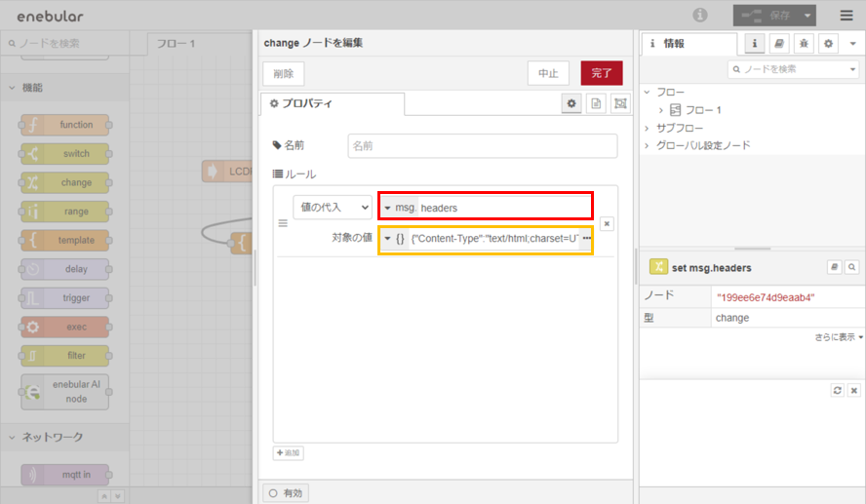Open the JSON type selector for 対象の値
The image size is (866, 504).
(395, 239)
